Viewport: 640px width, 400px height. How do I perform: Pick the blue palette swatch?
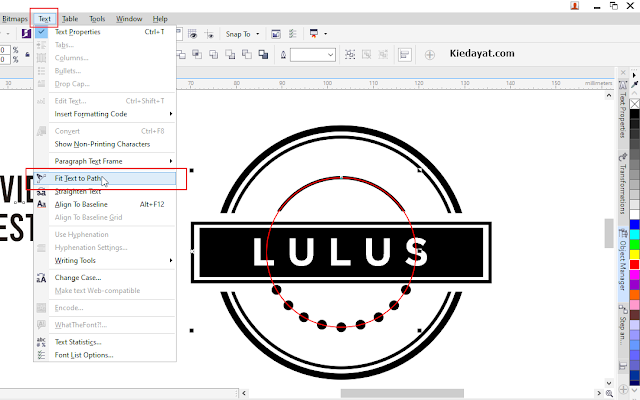[x=634, y=224]
